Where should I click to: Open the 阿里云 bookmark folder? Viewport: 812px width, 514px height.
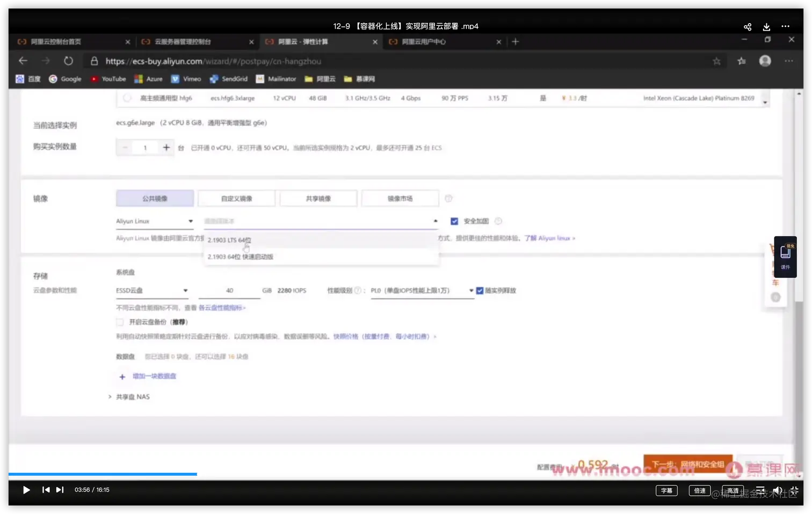[x=320, y=79]
